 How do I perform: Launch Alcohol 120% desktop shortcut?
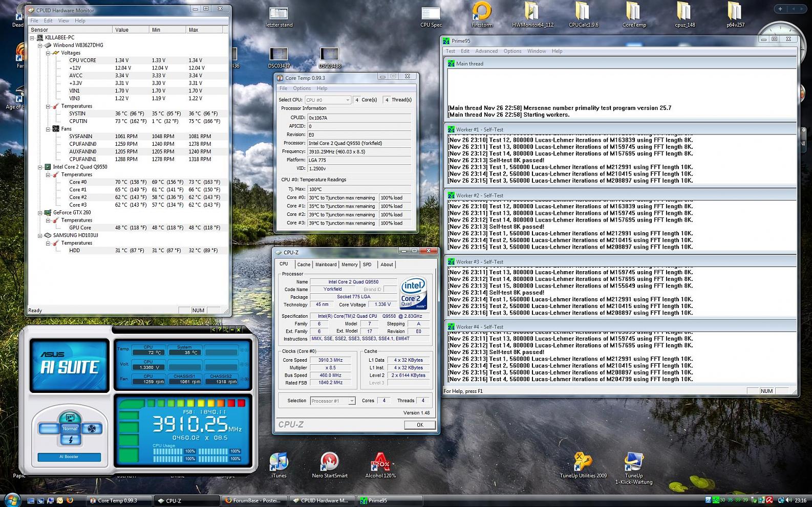380,465
